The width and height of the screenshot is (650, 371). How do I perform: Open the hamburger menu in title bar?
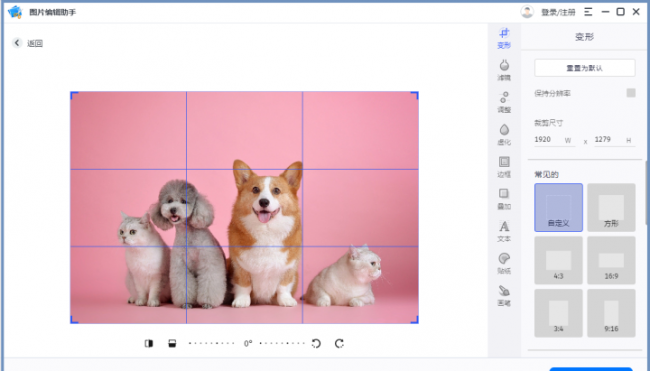point(588,12)
